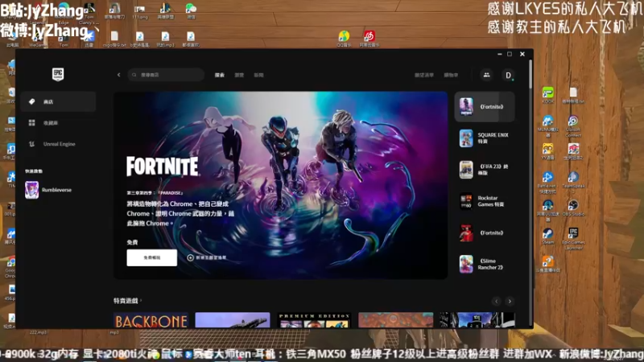
Task: Open the profile avatar marked D
Action: click(x=509, y=75)
